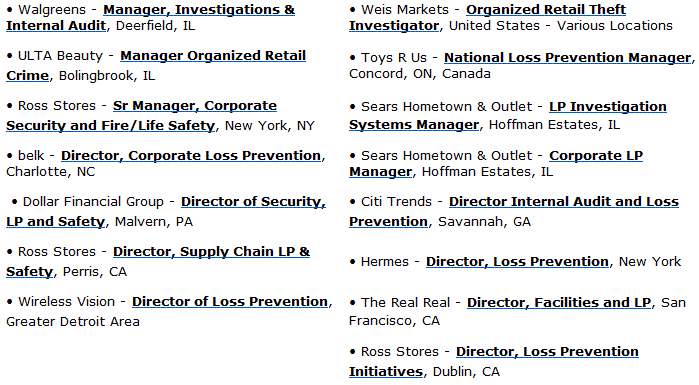Open The Real Real Director, Facilities and LP

click(x=559, y=303)
